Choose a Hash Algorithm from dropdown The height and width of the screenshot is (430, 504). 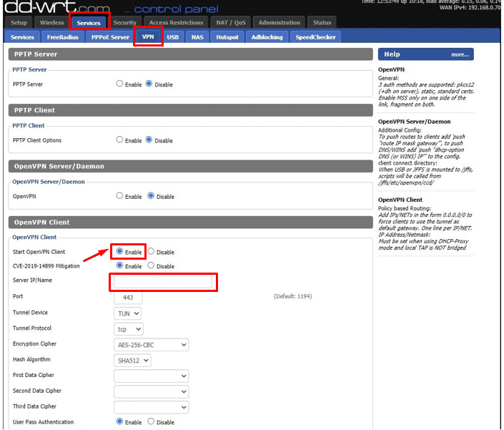point(132,361)
